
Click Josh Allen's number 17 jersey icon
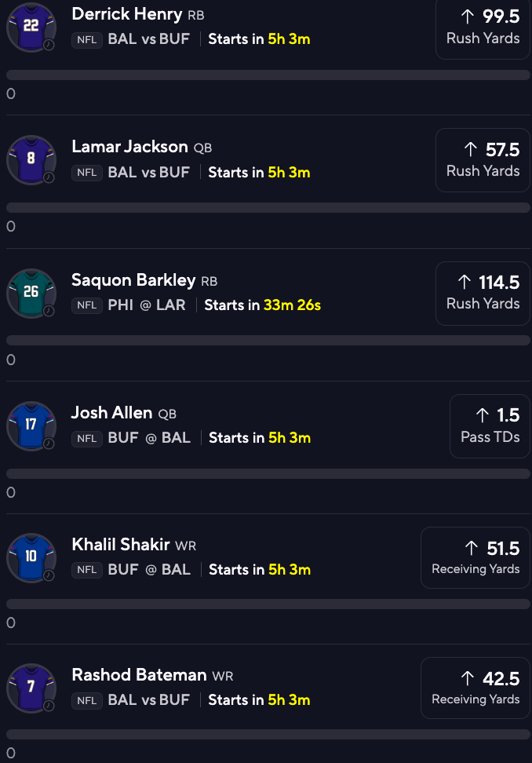click(31, 425)
